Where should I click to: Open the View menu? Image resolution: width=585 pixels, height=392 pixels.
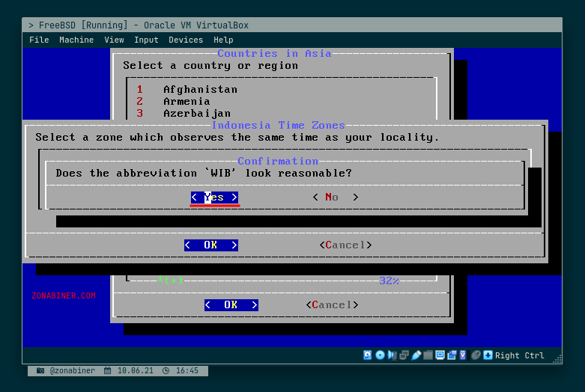(x=114, y=40)
